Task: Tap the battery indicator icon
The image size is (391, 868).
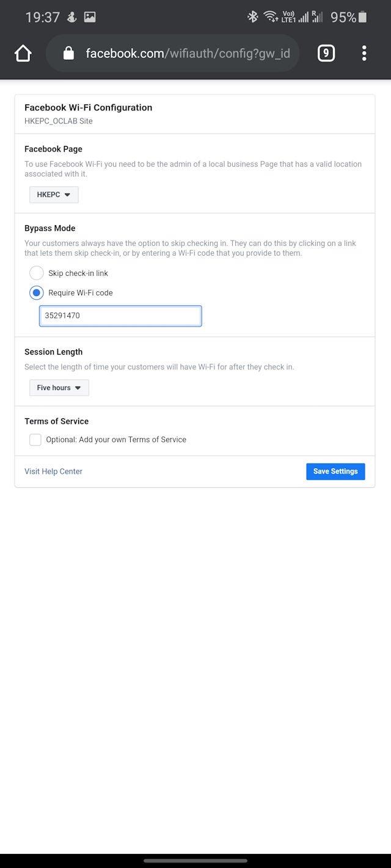Action: pyautogui.click(x=363, y=17)
